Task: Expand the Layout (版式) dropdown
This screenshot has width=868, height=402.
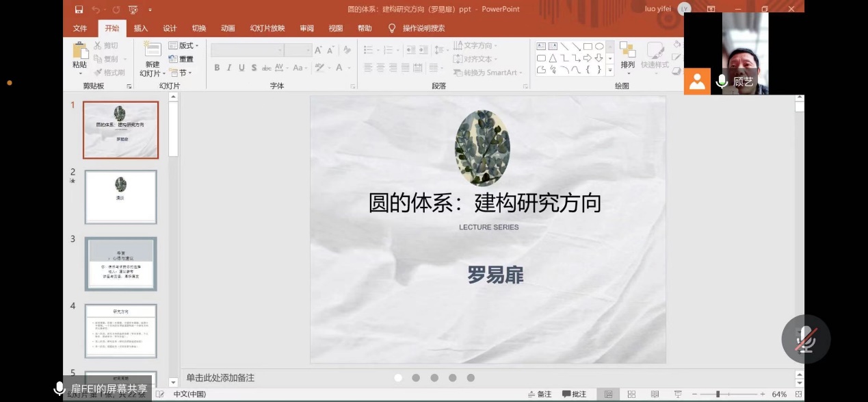Action: [188, 46]
